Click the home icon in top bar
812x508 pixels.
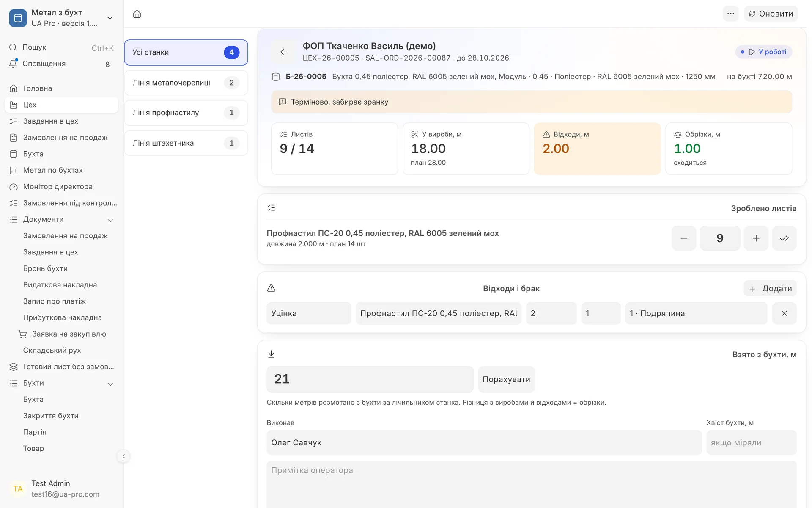[137, 14]
